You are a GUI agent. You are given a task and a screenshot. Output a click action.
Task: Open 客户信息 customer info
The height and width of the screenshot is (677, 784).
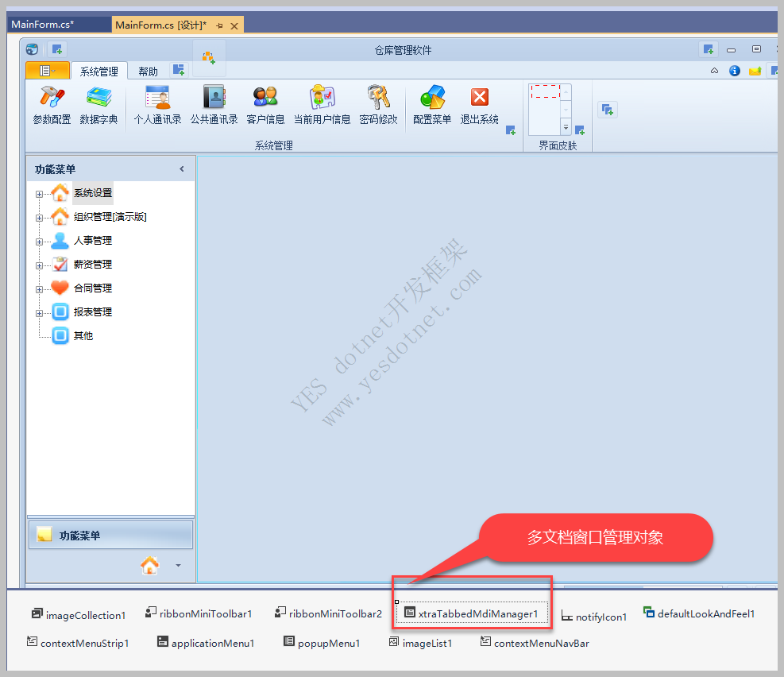265,106
